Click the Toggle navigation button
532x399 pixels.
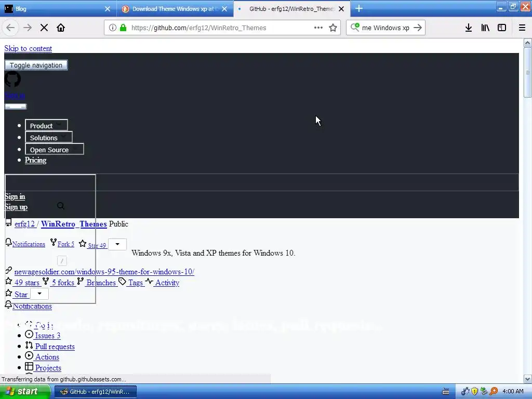[36, 65]
